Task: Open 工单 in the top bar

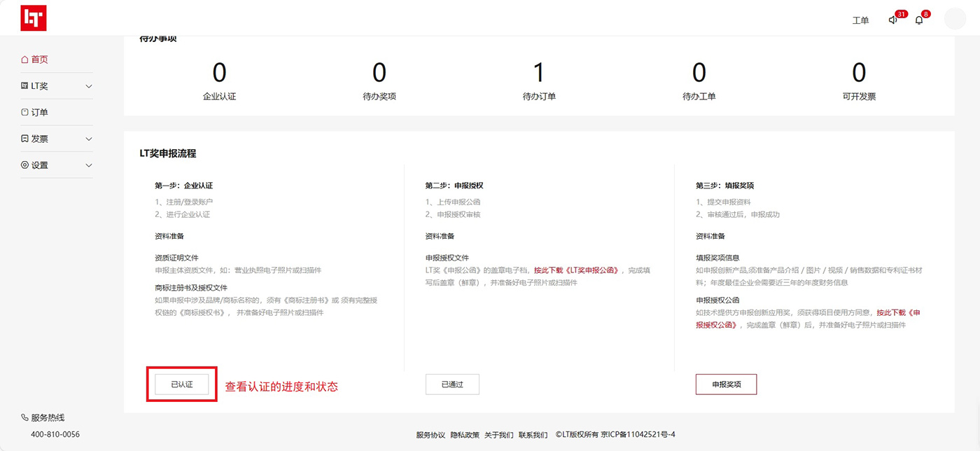Action: [x=860, y=20]
